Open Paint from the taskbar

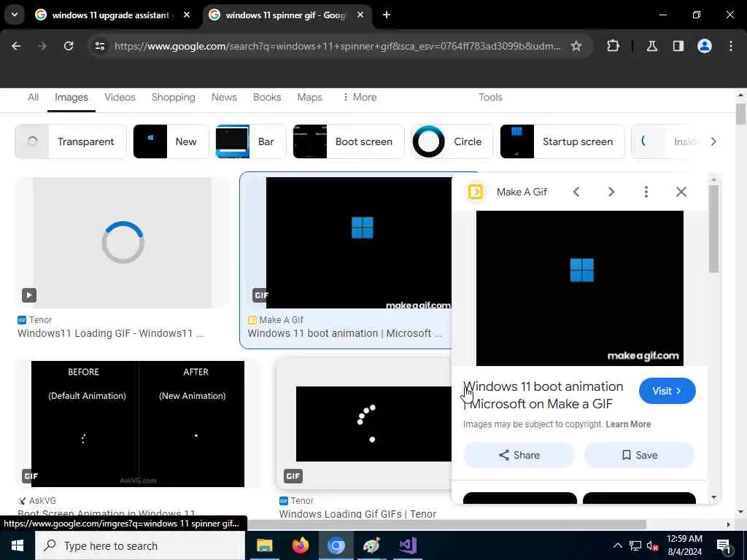[x=371, y=545]
